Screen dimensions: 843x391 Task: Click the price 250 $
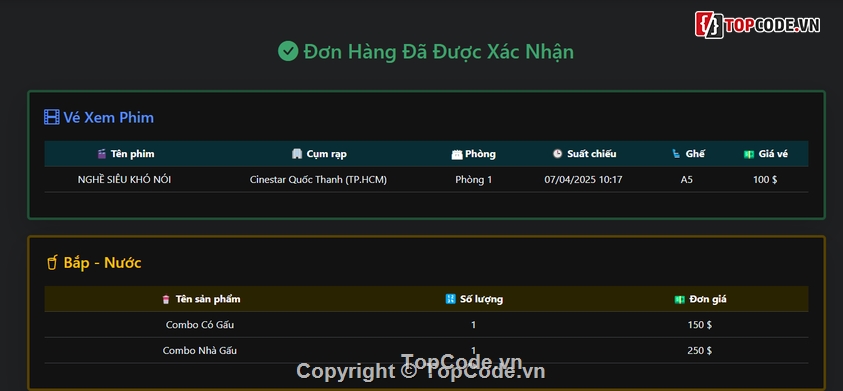tap(699, 351)
